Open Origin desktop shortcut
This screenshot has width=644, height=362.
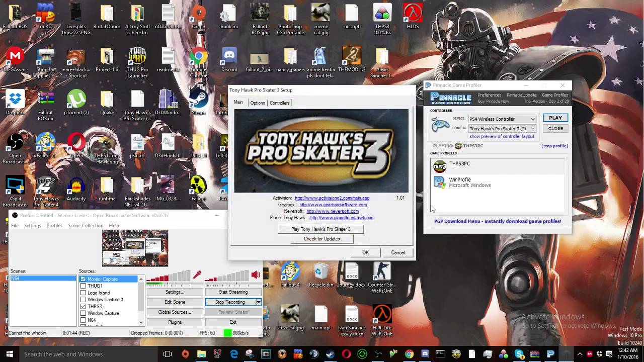pos(199,15)
